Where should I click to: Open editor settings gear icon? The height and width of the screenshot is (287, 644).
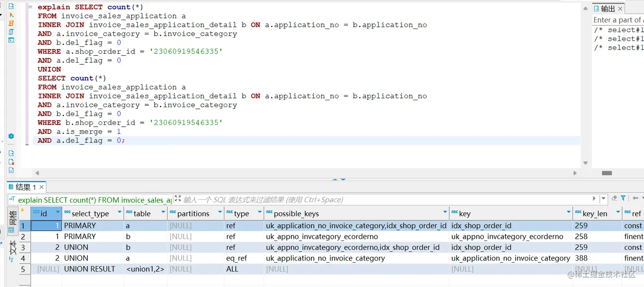coord(11,136)
